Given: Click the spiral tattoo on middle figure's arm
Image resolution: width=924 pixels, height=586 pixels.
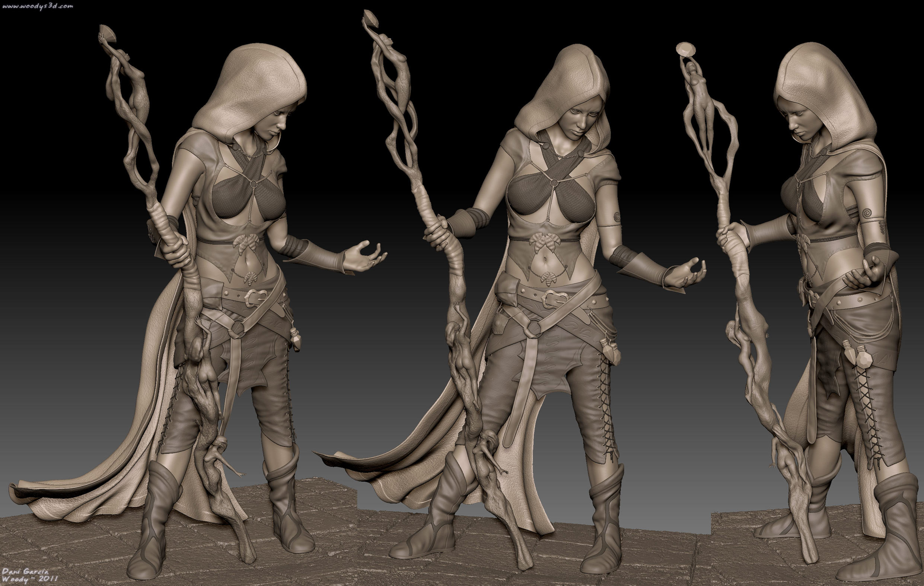Looking at the screenshot, I should click(617, 216).
